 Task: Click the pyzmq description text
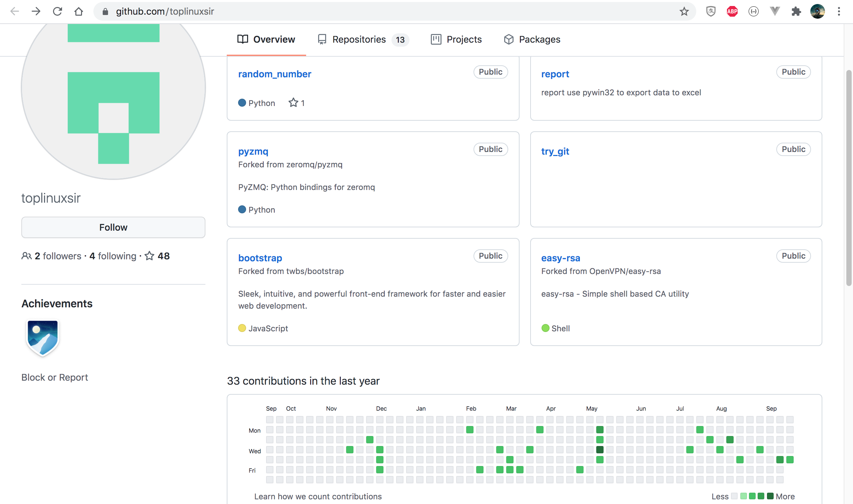306,187
